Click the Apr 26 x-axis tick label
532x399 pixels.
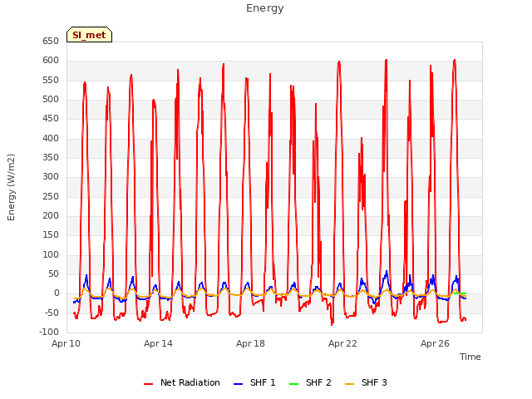tap(435, 343)
